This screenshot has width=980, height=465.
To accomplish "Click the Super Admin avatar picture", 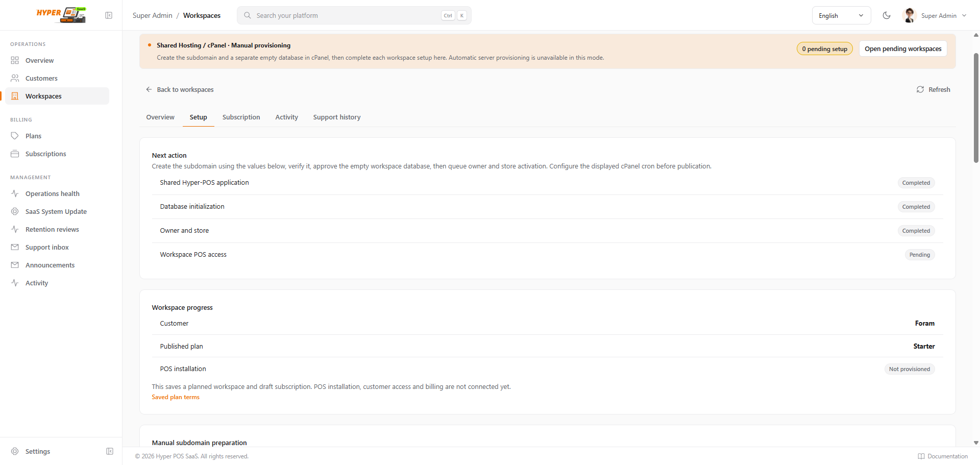I will pyautogui.click(x=909, y=15).
